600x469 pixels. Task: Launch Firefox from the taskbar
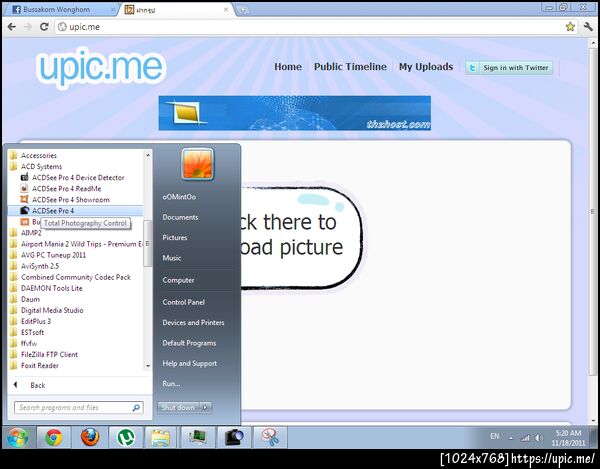coord(90,437)
